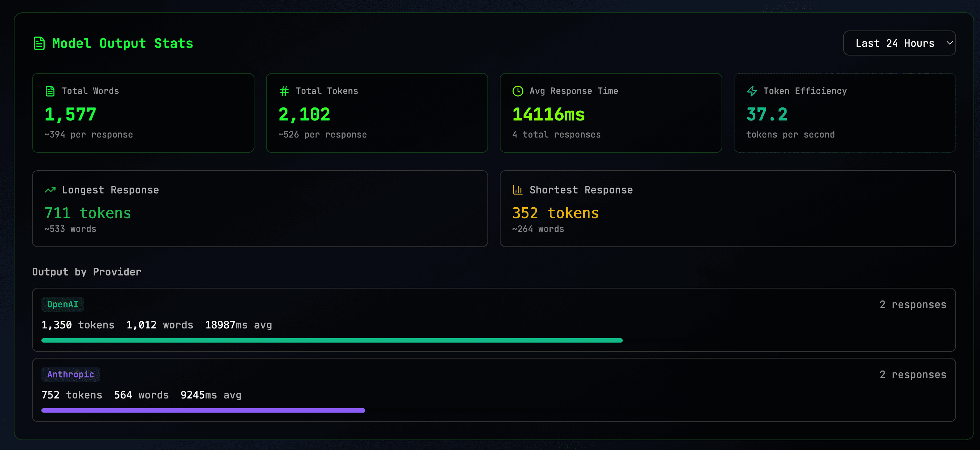The image size is (980, 450).
Task: Click the Anthropic provider badge
Action: coord(70,374)
